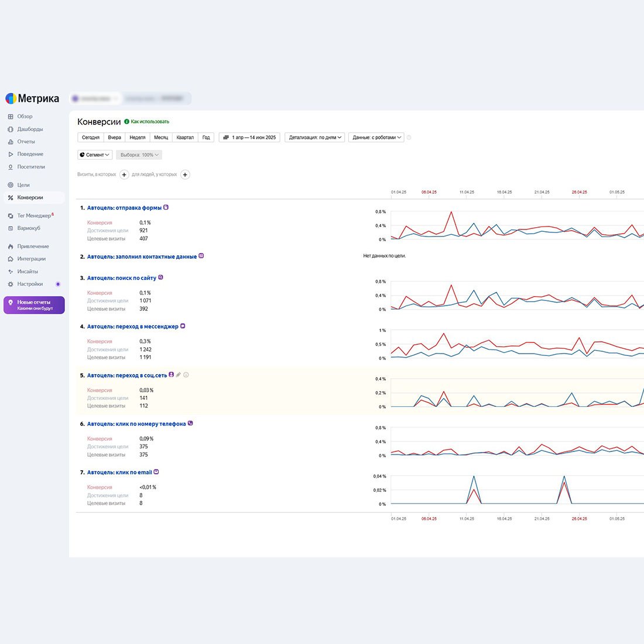This screenshot has width=644, height=644.
Task: Click the edit pencil icon beside переход в соц.сеть
Action: point(179,375)
